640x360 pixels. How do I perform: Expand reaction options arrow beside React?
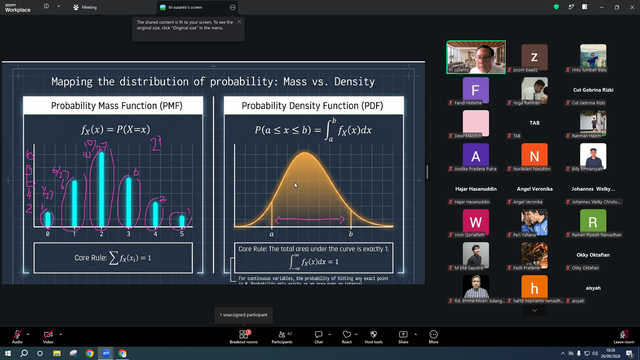click(356, 334)
